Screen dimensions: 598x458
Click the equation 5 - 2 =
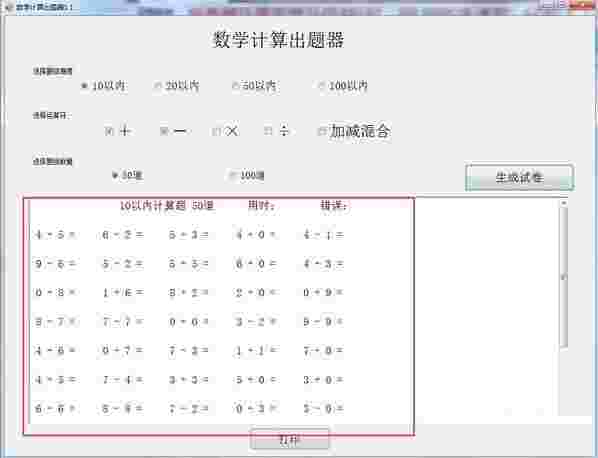point(123,264)
